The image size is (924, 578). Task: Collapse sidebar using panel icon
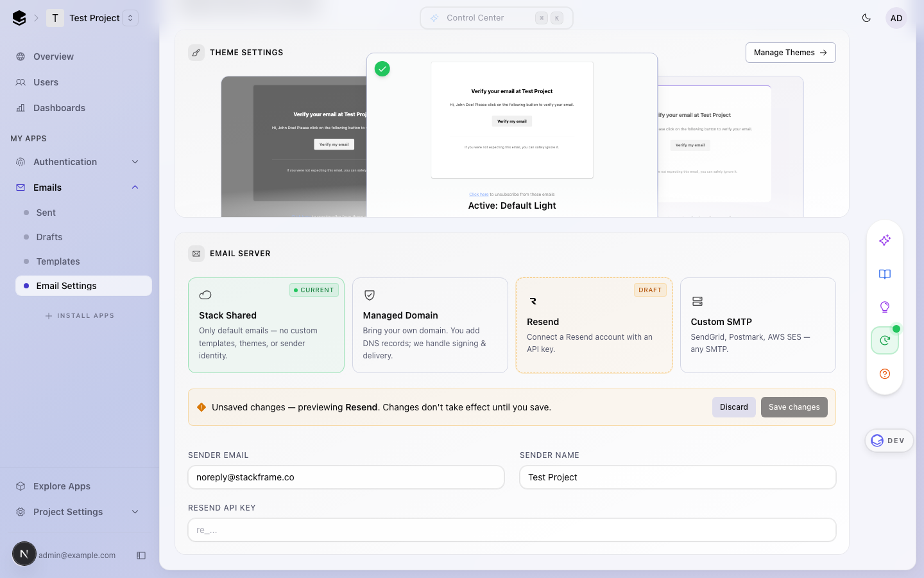coord(141,556)
